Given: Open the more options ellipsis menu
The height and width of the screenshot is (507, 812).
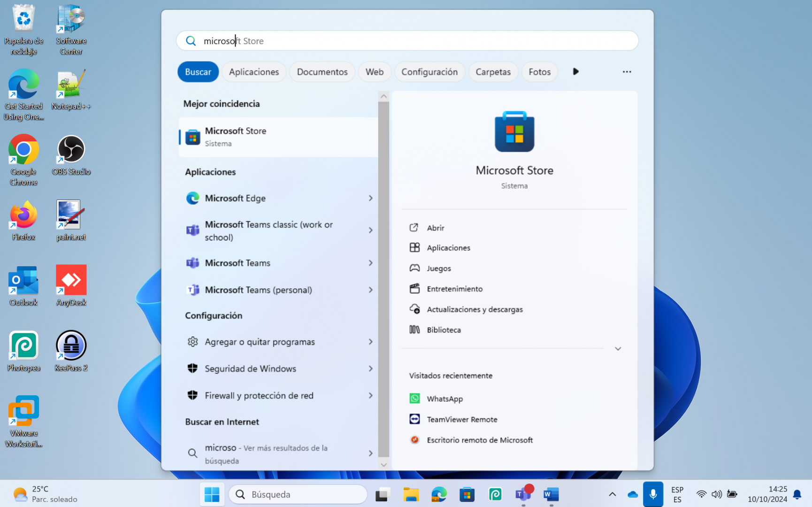Looking at the screenshot, I should pos(627,72).
